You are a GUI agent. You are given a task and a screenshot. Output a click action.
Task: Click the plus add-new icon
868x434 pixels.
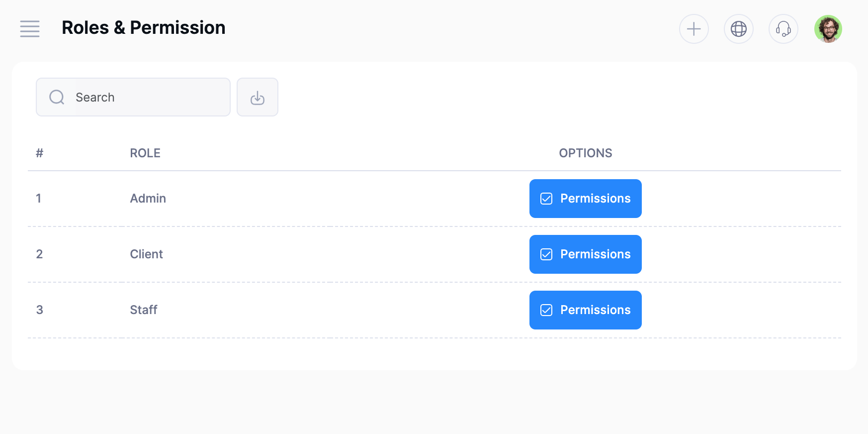pos(694,29)
